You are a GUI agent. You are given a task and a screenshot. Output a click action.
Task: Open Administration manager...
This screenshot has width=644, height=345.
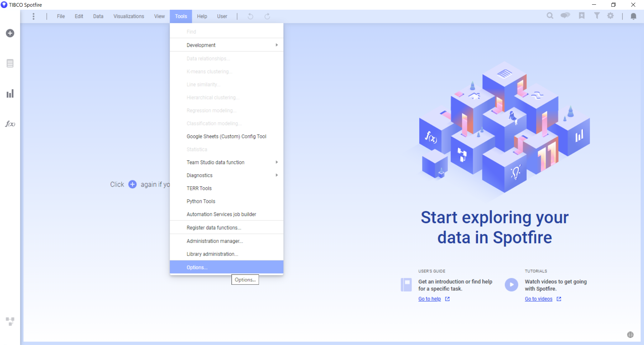tap(226, 241)
